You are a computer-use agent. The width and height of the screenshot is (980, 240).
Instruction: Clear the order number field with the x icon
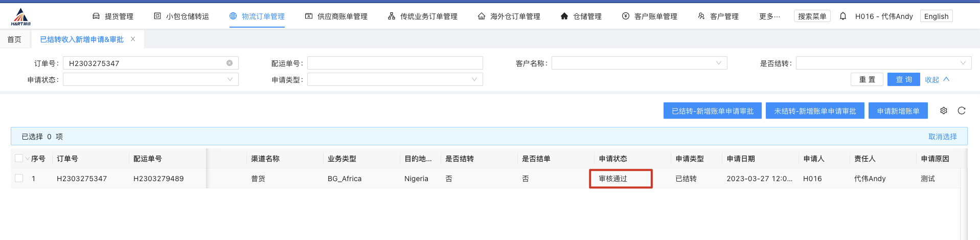click(230, 63)
